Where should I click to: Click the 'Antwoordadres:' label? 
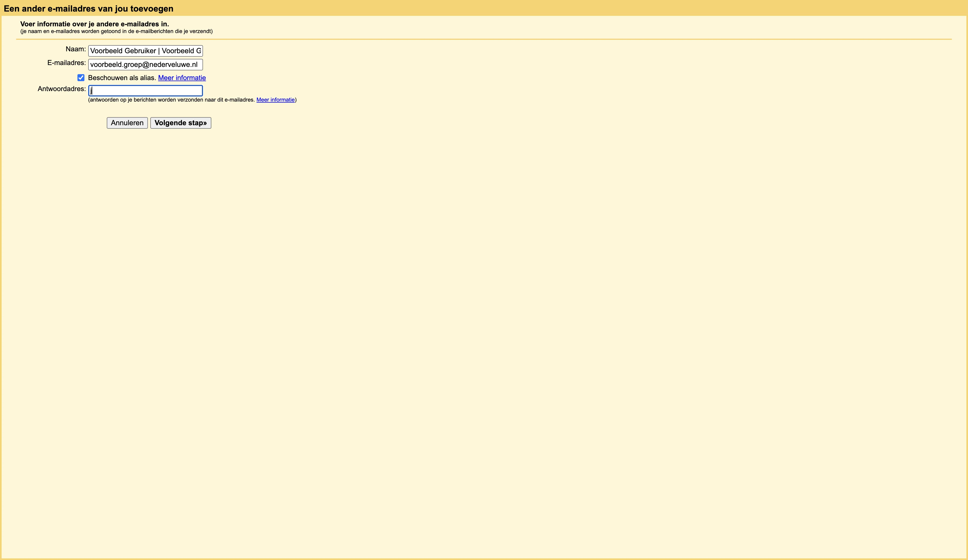61,89
